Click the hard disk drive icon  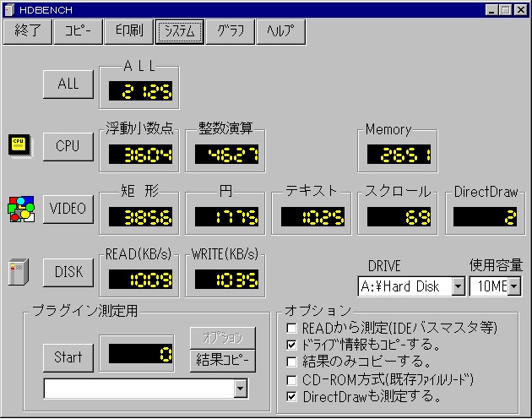[15, 271]
